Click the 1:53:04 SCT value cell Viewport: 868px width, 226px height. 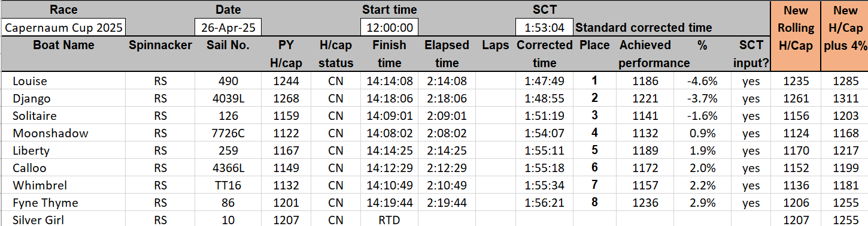(544, 28)
